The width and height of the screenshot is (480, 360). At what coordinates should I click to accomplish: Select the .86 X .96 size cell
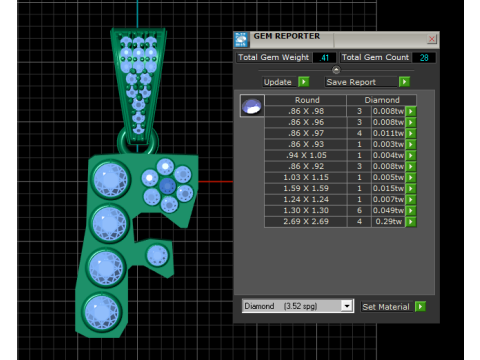pos(306,122)
